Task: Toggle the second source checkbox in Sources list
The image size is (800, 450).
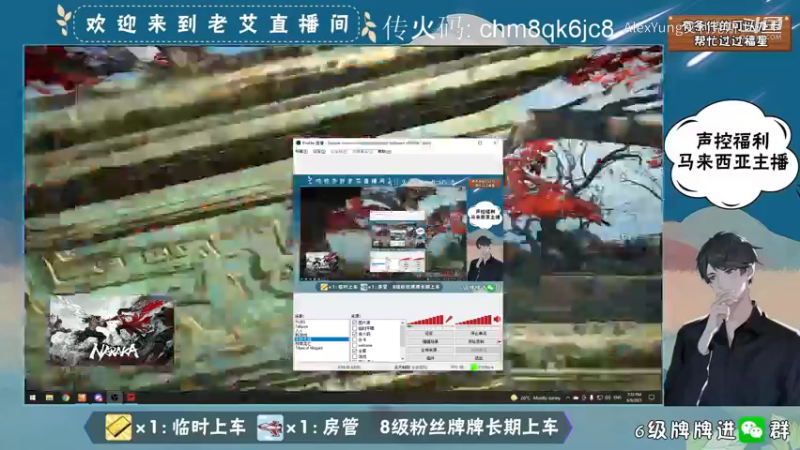Action: [x=355, y=329]
